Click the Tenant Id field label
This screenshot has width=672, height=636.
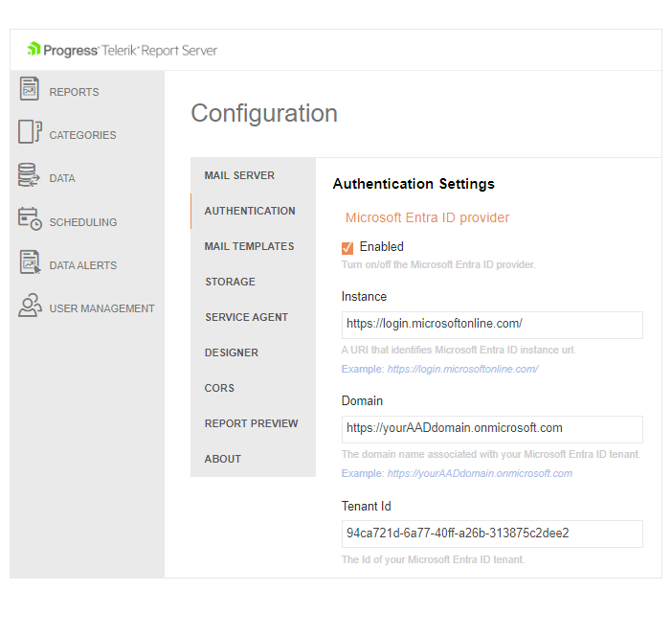point(366,507)
